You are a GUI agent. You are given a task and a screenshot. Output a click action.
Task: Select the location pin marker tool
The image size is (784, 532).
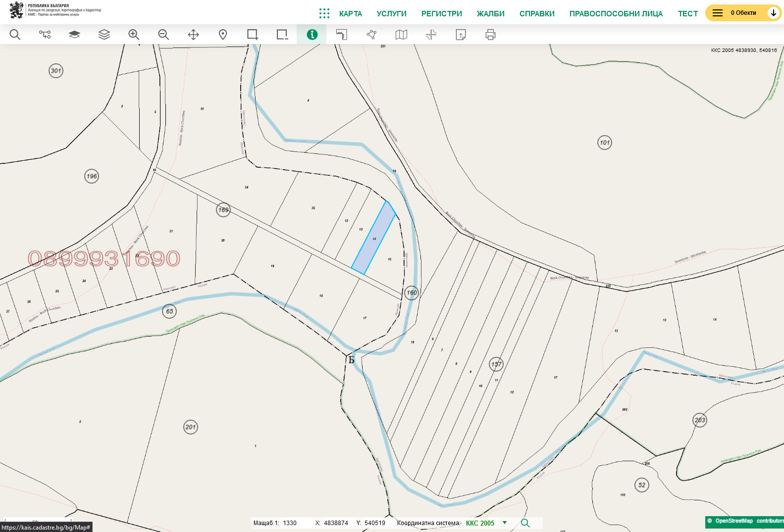223,35
